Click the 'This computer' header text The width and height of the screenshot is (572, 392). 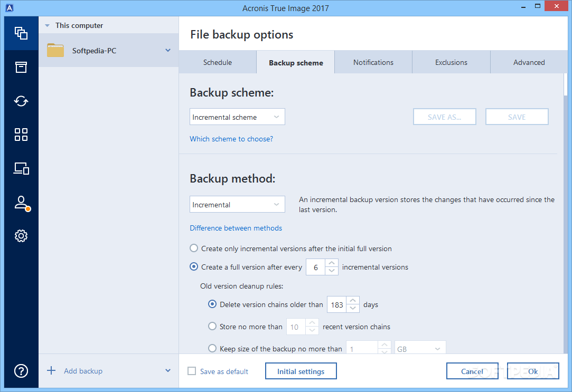(79, 25)
